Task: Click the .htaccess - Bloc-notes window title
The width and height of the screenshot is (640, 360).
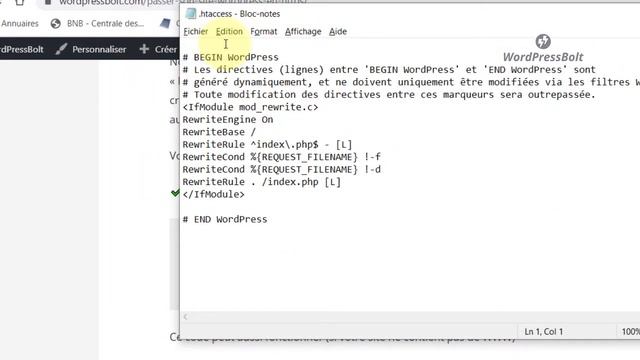Action: [x=240, y=14]
